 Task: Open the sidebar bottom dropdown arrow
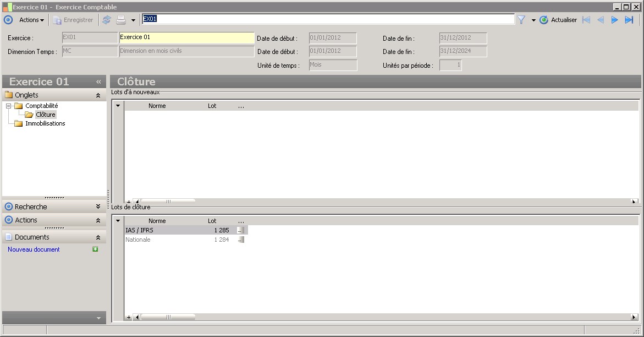click(98, 318)
